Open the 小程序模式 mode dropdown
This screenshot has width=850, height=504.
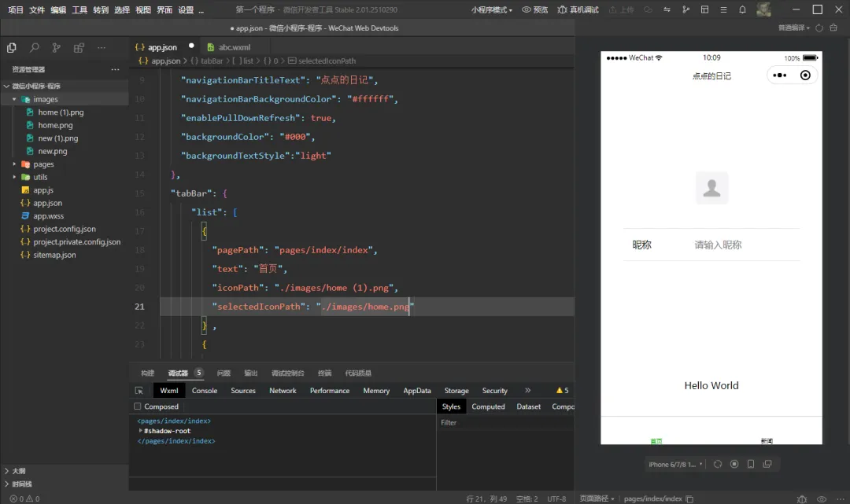(x=492, y=9)
